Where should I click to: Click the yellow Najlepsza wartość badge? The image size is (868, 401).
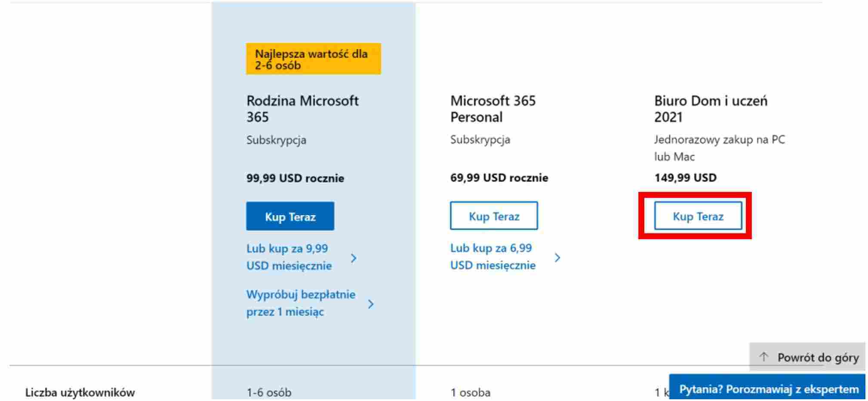[313, 59]
